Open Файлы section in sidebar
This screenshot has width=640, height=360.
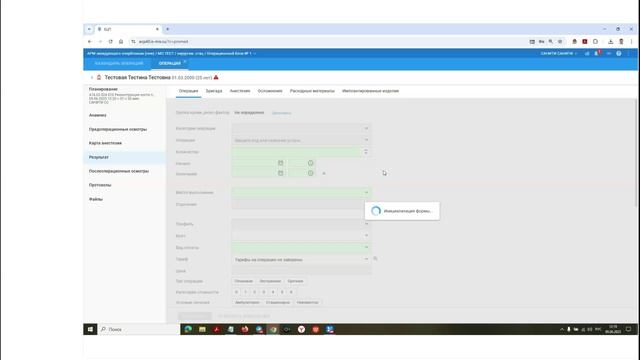pyautogui.click(x=96, y=199)
